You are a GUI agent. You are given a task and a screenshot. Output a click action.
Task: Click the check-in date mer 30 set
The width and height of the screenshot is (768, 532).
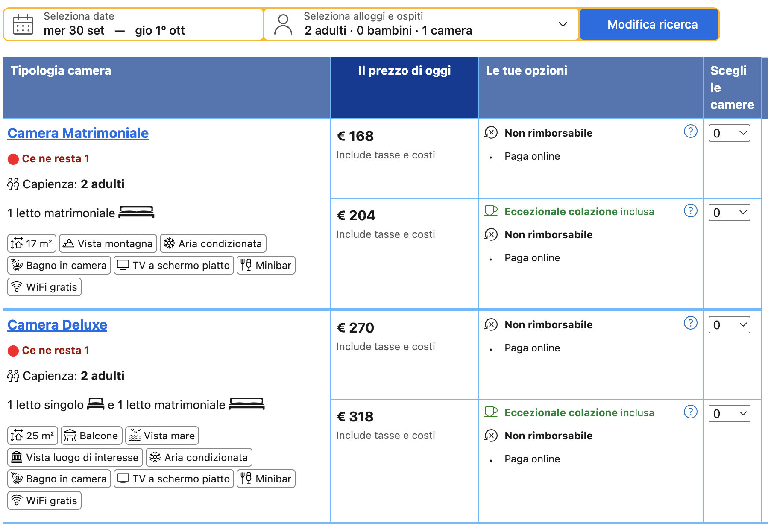pyautogui.click(x=74, y=31)
